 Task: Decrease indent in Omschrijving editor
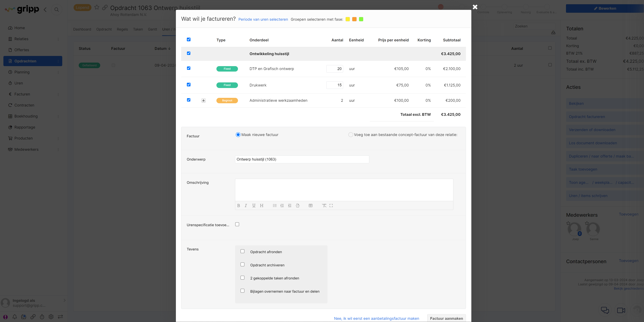tap(290, 206)
